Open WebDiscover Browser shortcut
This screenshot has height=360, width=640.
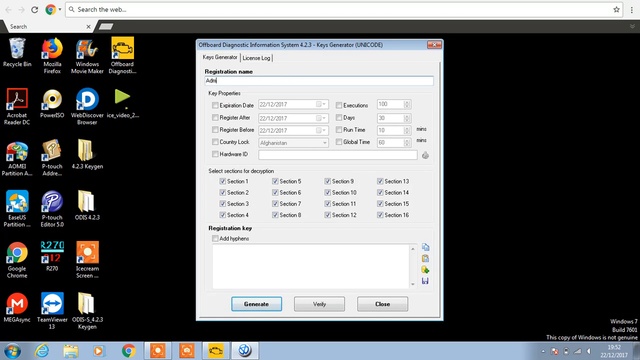[87, 107]
